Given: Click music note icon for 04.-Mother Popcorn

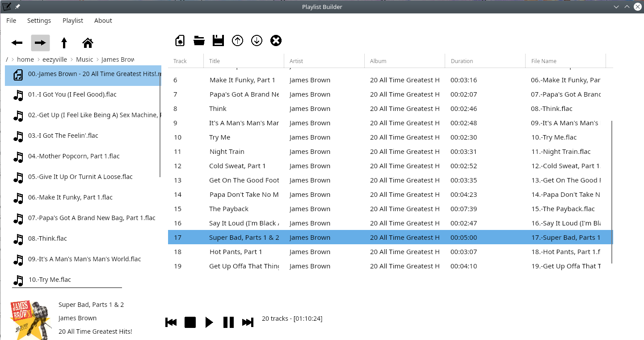Looking at the screenshot, I should (x=18, y=157).
